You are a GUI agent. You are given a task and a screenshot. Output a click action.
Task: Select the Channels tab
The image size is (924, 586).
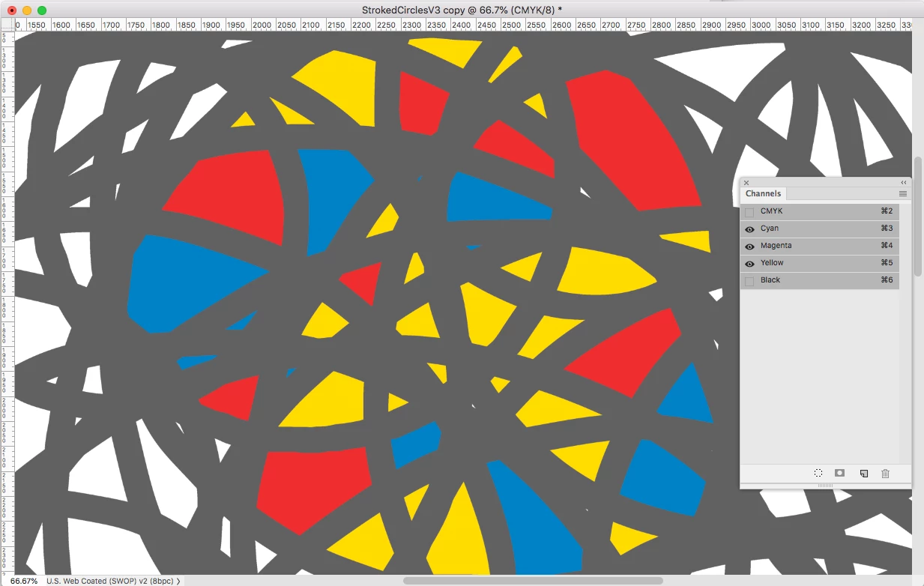click(763, 193)
